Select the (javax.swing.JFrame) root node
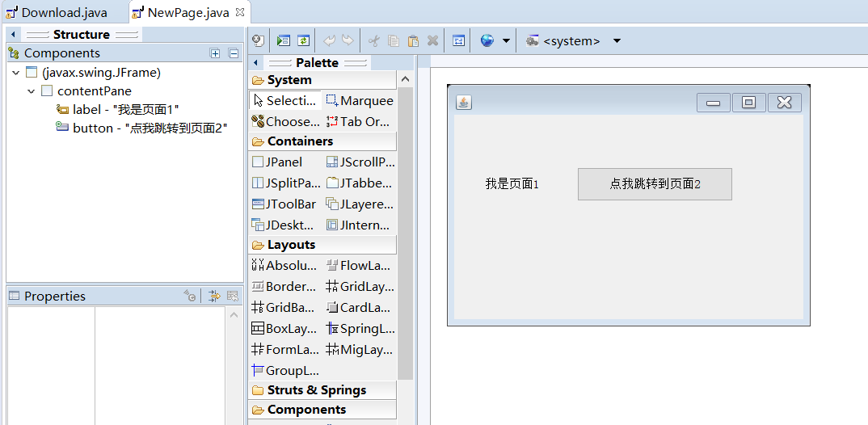Viewport: 868px width, 425px height. [x=94, y=73]
